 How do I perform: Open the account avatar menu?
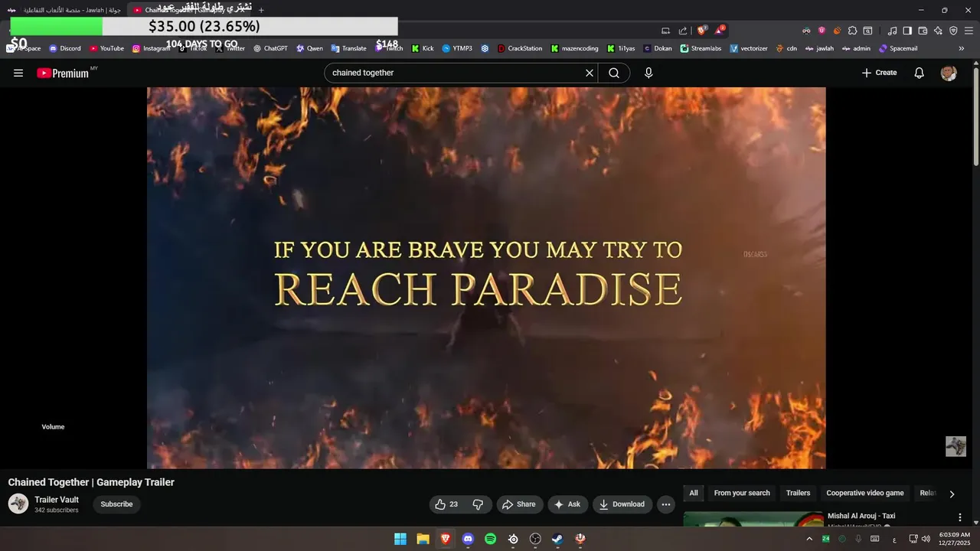coord(949,73)
